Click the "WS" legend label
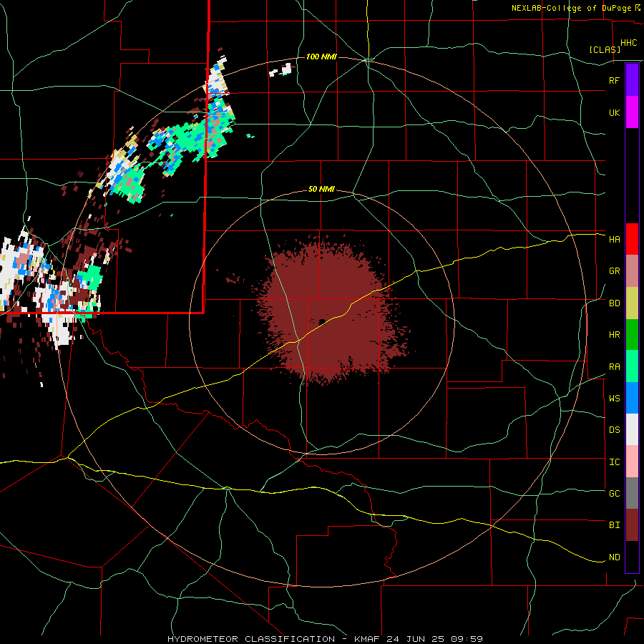Viewport: 644px width, 644px height. (x=614, y=398)
